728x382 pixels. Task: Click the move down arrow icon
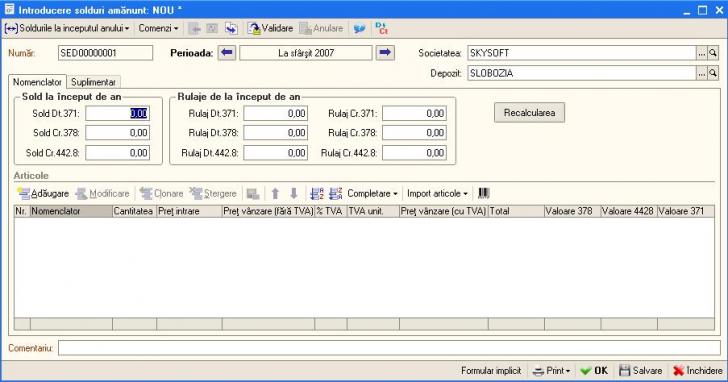coord(293,194)
